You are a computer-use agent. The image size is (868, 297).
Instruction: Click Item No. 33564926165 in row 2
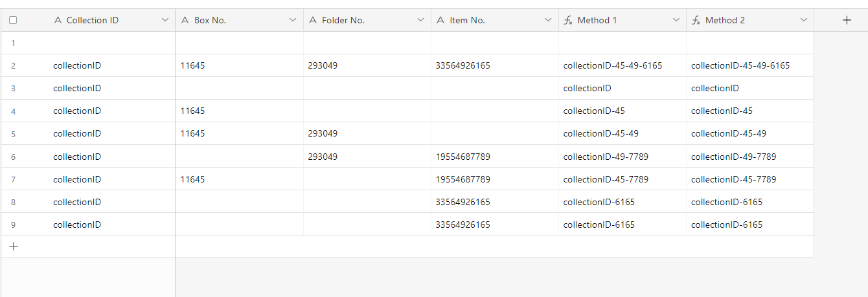pyautogui.click(x=463, y=65)
